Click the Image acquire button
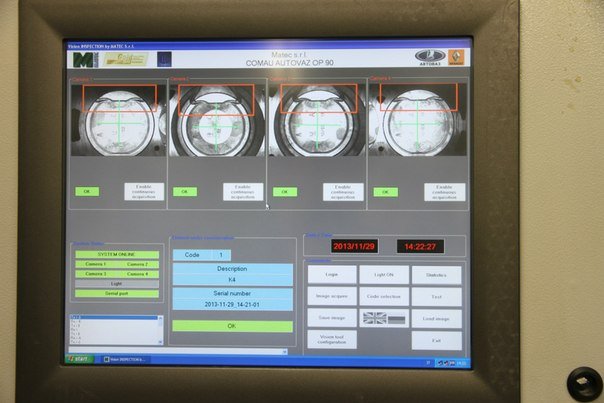The width and height of the screenshot is (604, 403). [332, 296]
